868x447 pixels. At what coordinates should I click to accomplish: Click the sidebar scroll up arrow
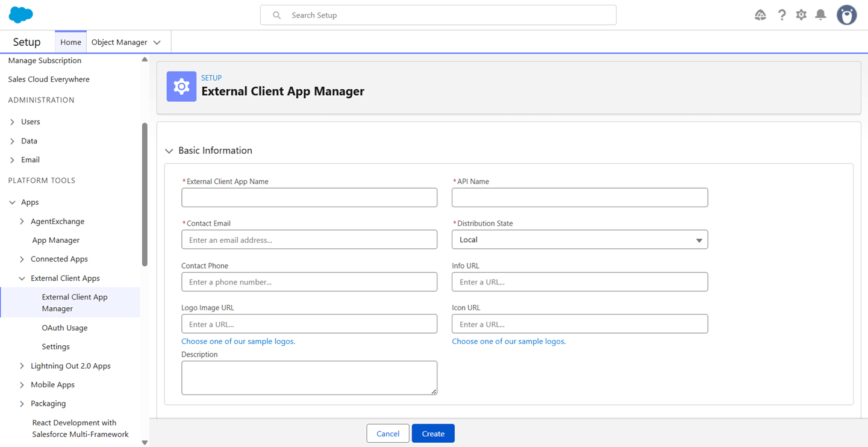click(145, 59)
